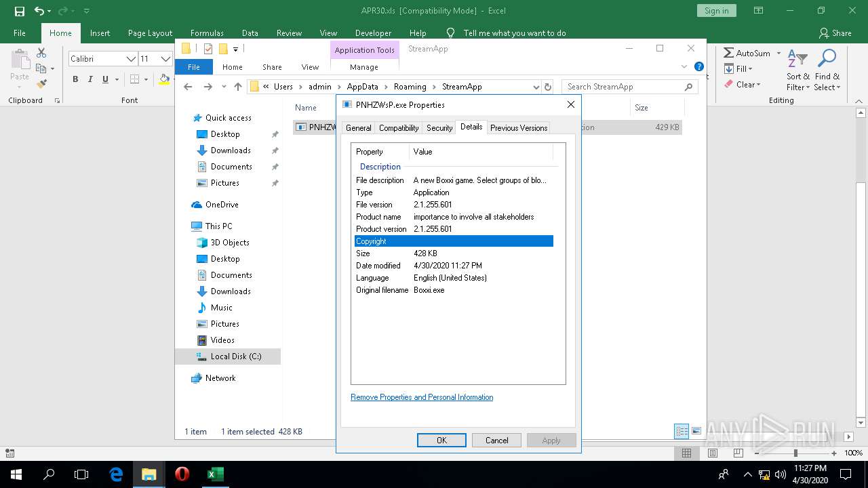Viewport: 868px width, 488px height.
Task: Click the Explorer Up arrow
Action: (x=237, y=87)
